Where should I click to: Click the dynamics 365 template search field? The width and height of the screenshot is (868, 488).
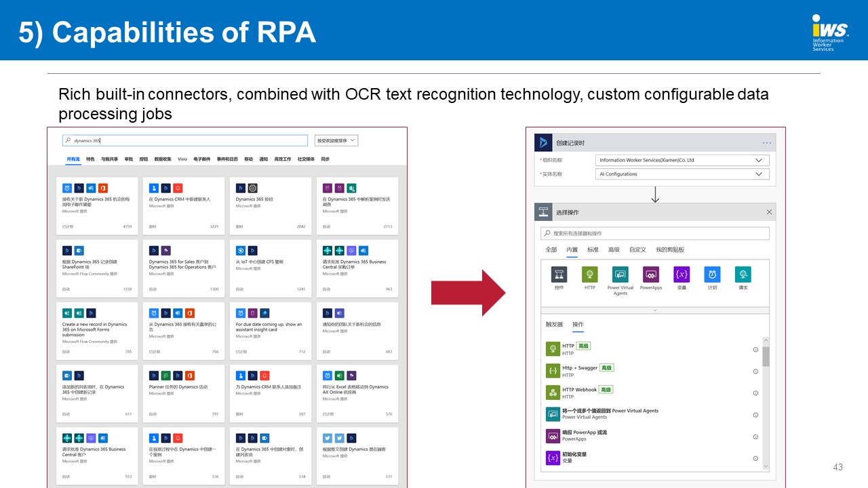185,141
